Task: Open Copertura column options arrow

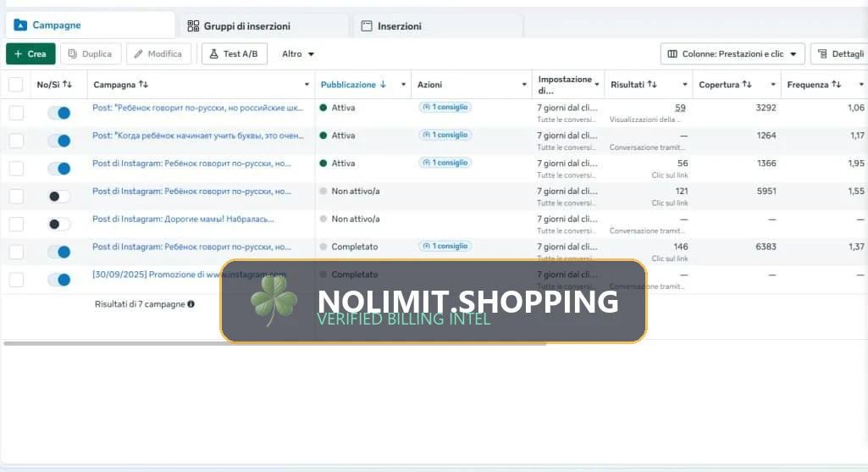Action: [773, 85]
